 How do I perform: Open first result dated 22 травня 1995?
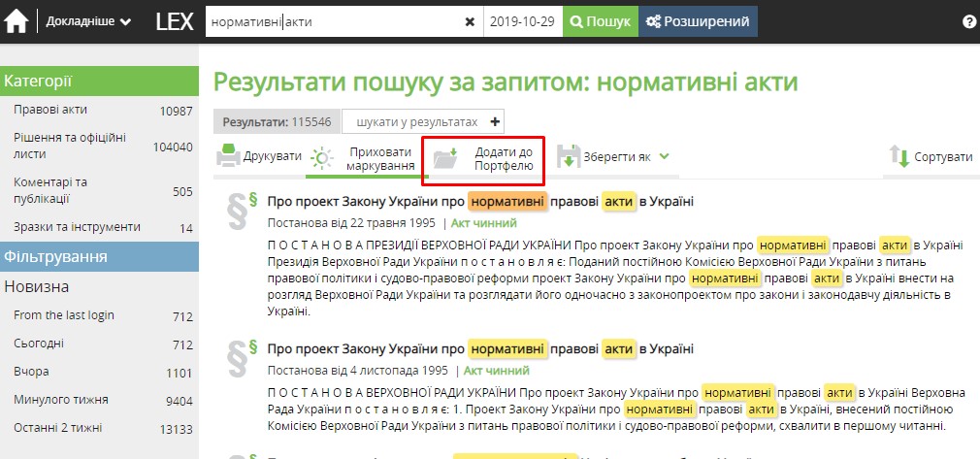click(479, 202)
